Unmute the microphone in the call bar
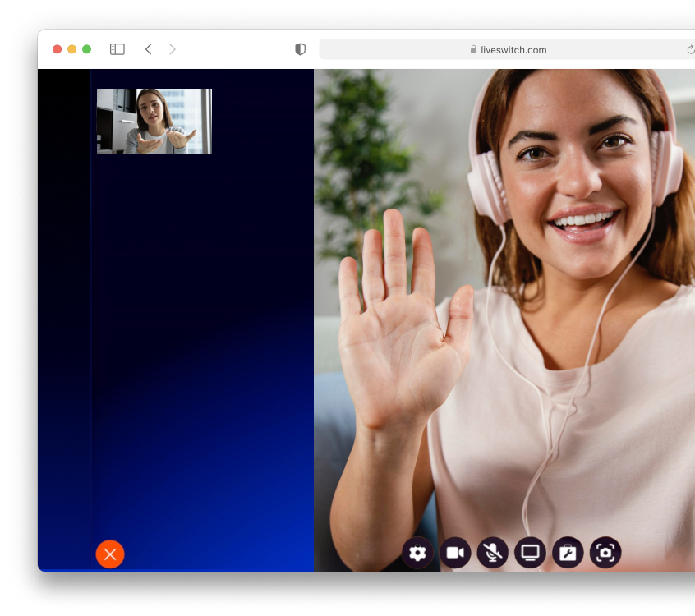Viewport: 695px width, 616px height. 493,553
